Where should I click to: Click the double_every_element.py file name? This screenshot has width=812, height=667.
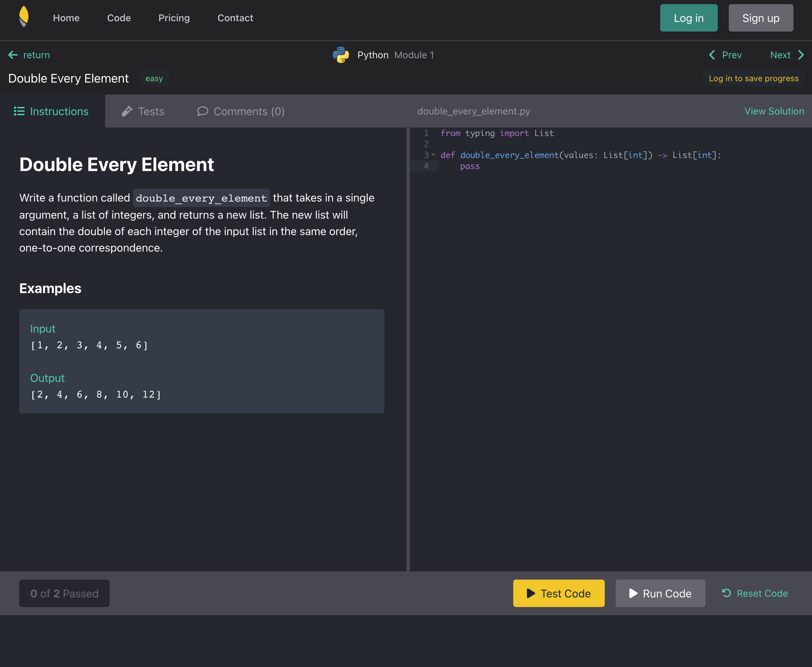click(x=473, y=111)
